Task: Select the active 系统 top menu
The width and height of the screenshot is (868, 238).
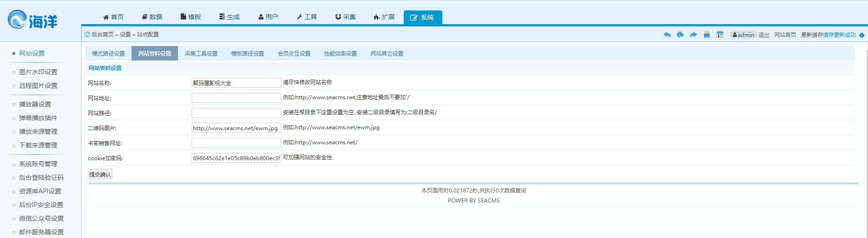Action: (x=422, y=17)
